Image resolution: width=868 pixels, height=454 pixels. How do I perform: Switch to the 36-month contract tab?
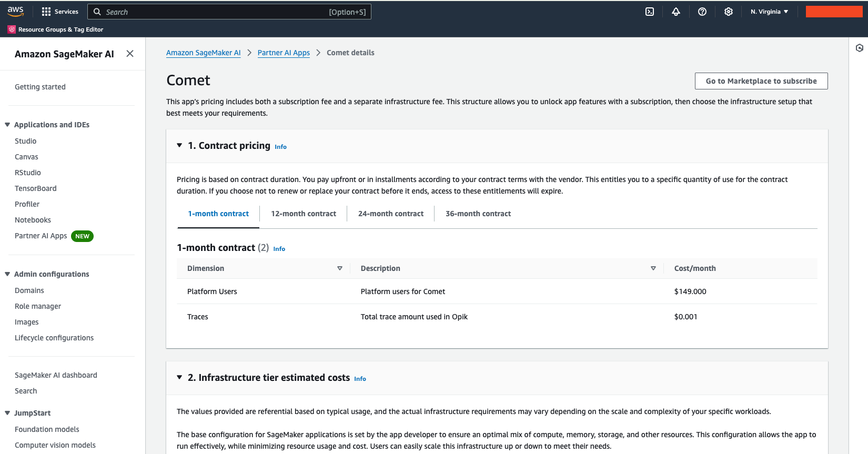pyautogui.click(x=478, y=214)
